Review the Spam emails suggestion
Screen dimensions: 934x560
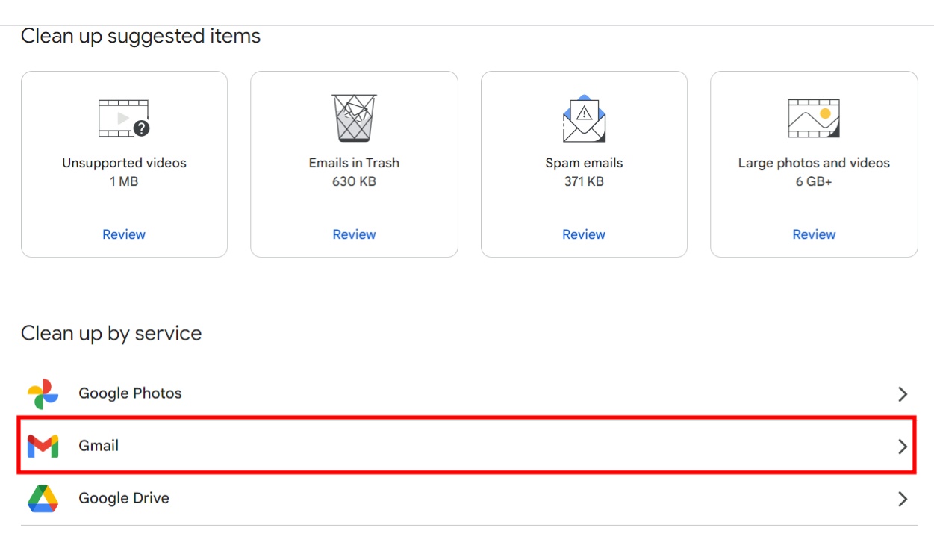(x=584, y=234)
